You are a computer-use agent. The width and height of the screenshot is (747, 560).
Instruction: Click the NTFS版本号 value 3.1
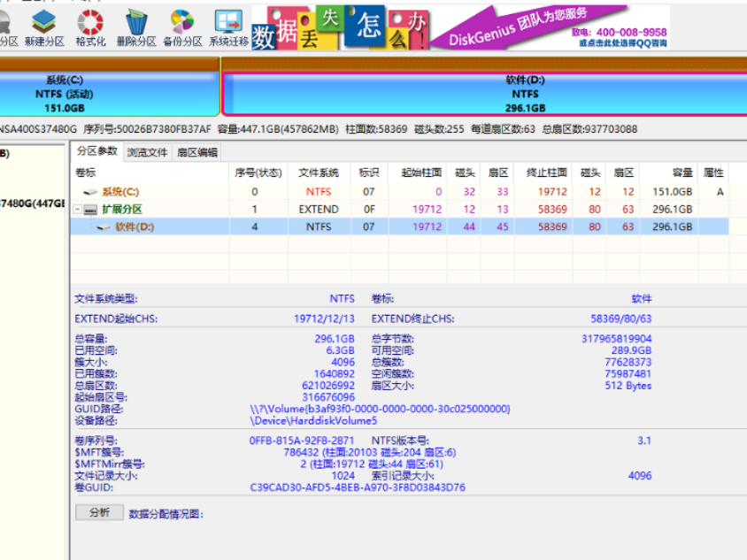coord(644,441)
